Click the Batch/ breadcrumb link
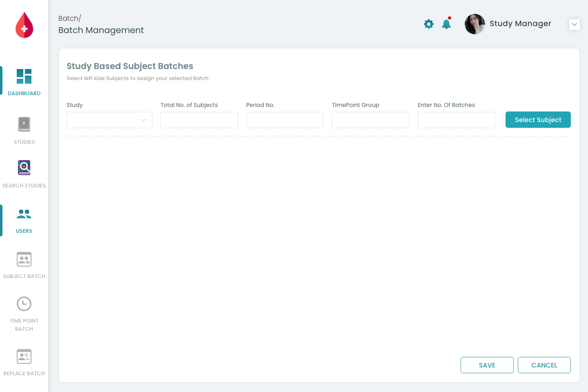 point(70,18)
